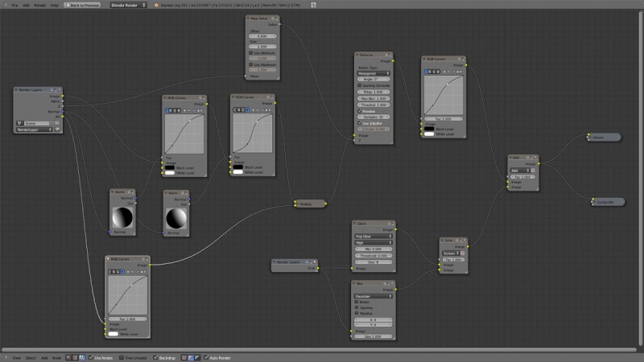Open the Help menu in top header
The image size is (644, 362).
pos(54,6)
